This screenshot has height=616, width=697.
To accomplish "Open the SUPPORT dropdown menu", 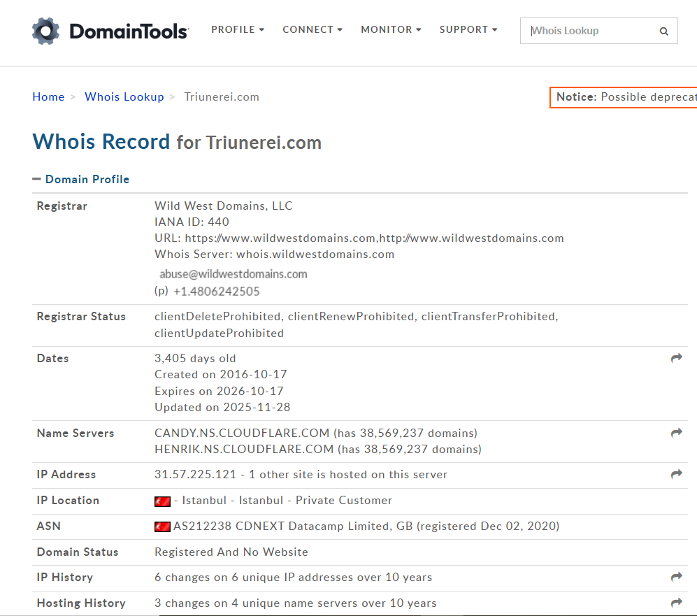I will (x=468, y=30).
